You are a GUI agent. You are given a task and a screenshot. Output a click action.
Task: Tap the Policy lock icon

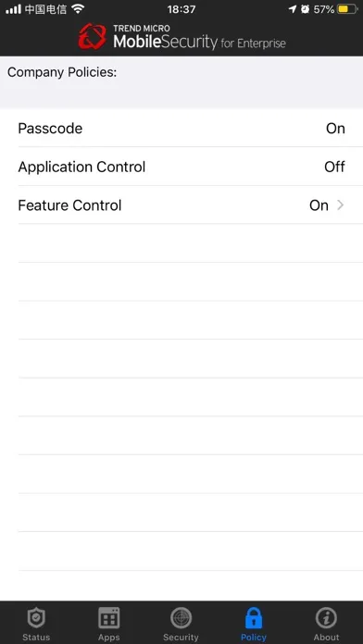point(254,618)
